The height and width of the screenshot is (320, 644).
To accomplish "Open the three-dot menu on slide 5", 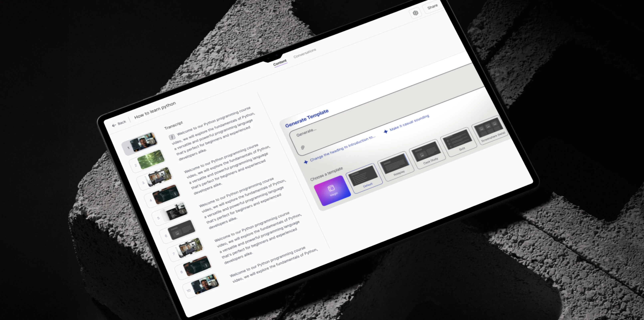I will click(183, 211).
